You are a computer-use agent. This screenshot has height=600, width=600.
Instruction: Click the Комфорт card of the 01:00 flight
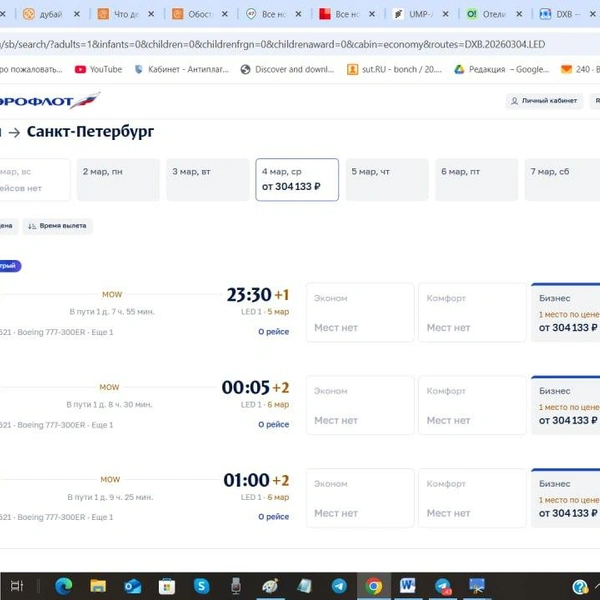coord(472,498)
